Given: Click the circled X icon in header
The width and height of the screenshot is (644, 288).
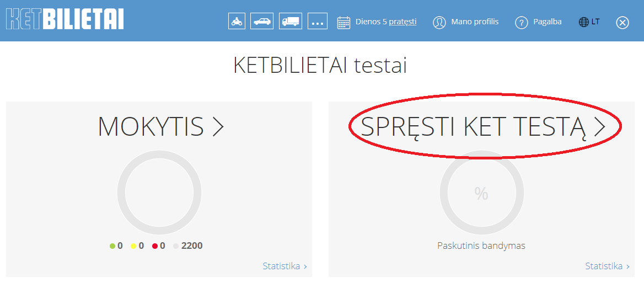Looking at the screenshot, I should click(x=622, y=23).
